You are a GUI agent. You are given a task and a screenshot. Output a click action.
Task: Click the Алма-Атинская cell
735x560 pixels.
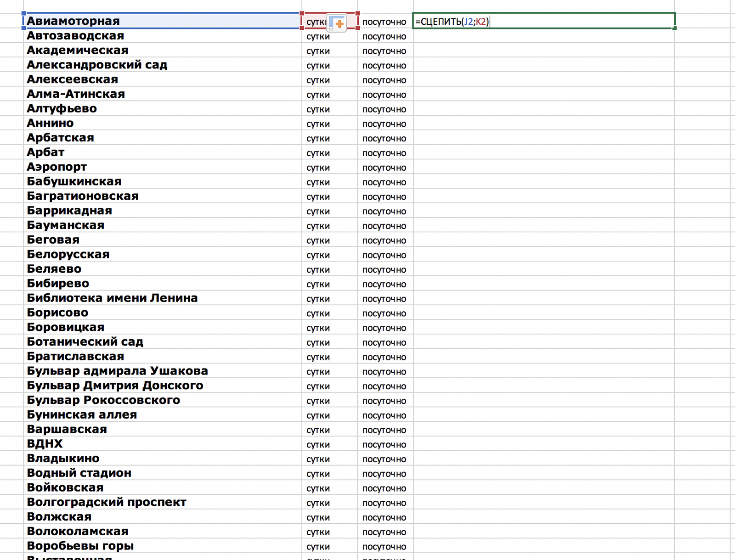pos(161,94)
